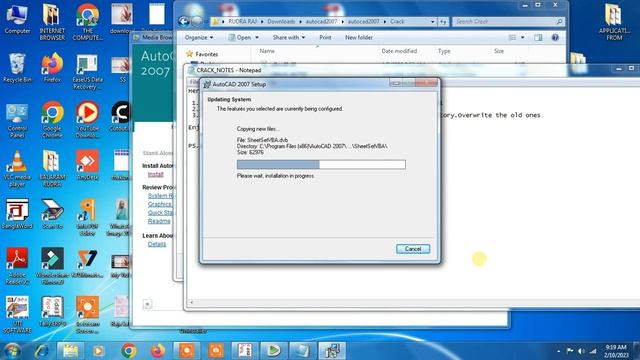640x360 pixels.
Task: Cancel the AutoCAD 2007 installation
Action: pyautogui.click(x=413, y=249)
